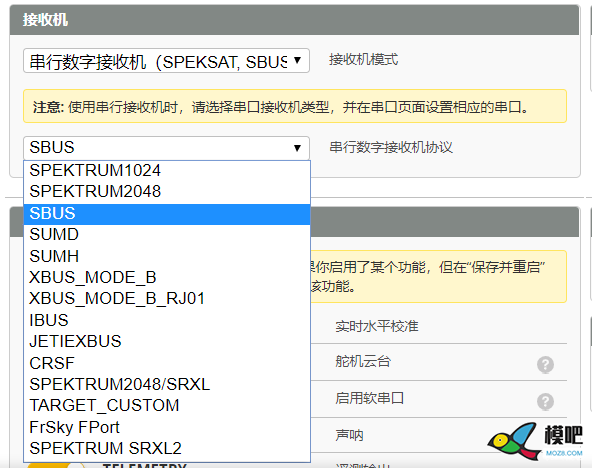
Task: Choose the highlighted SBUS option
Action: [167, 214]
